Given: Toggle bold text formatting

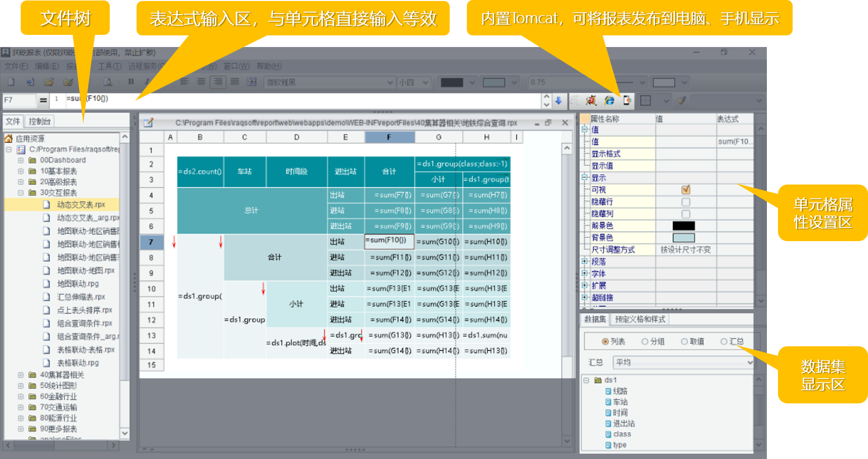Looking at the screenshot, I should pos(131,82).
